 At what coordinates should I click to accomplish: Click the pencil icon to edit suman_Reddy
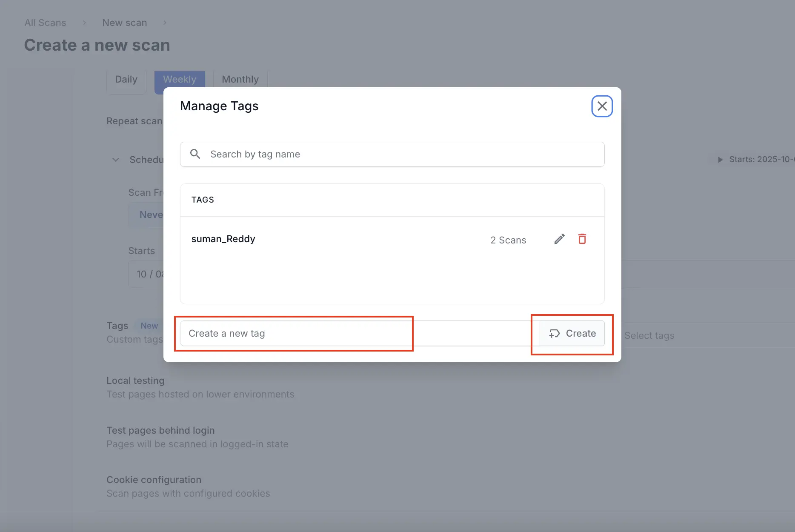559,239
